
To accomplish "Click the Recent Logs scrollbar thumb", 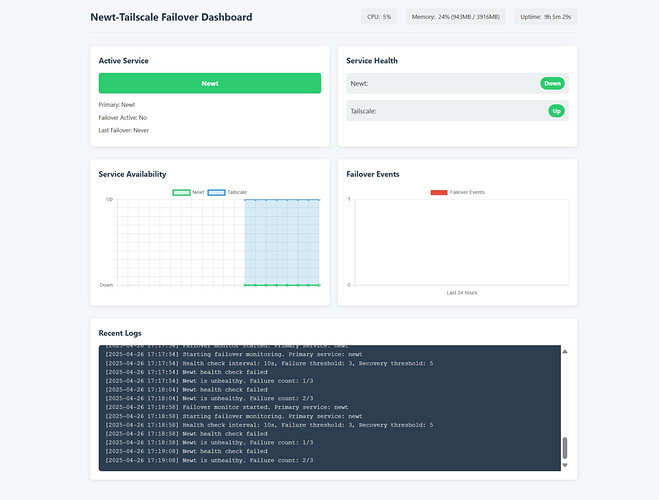I will (x=565, y=448).
